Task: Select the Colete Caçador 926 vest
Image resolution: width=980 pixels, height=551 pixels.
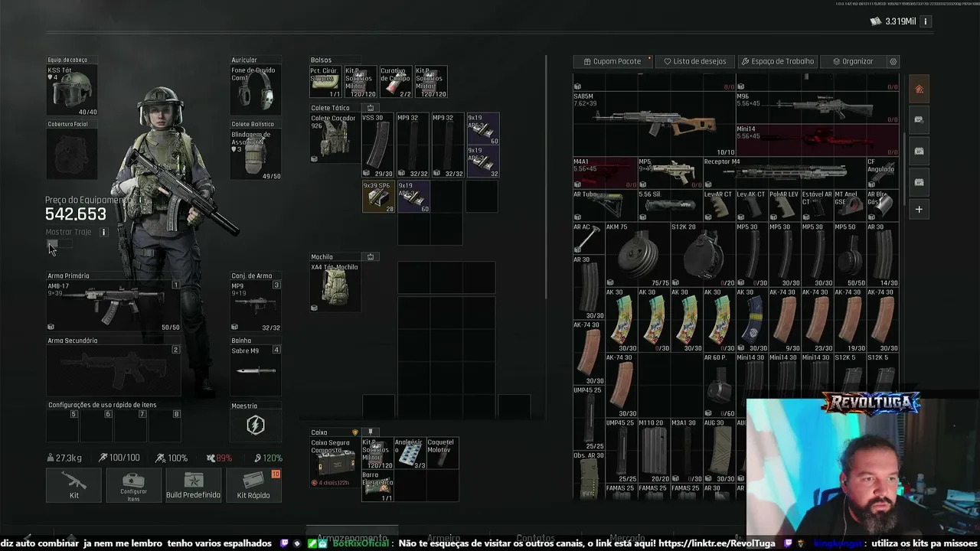Action: pos(335,139)
